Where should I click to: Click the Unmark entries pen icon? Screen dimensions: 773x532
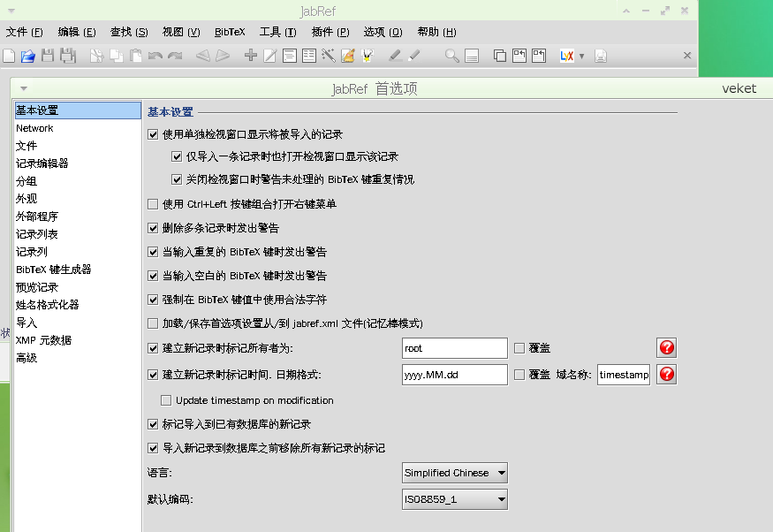coord(414,56)
